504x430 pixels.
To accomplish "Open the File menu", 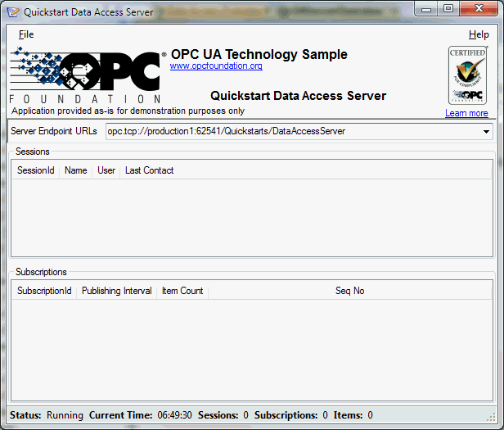I will click(26, 34).
